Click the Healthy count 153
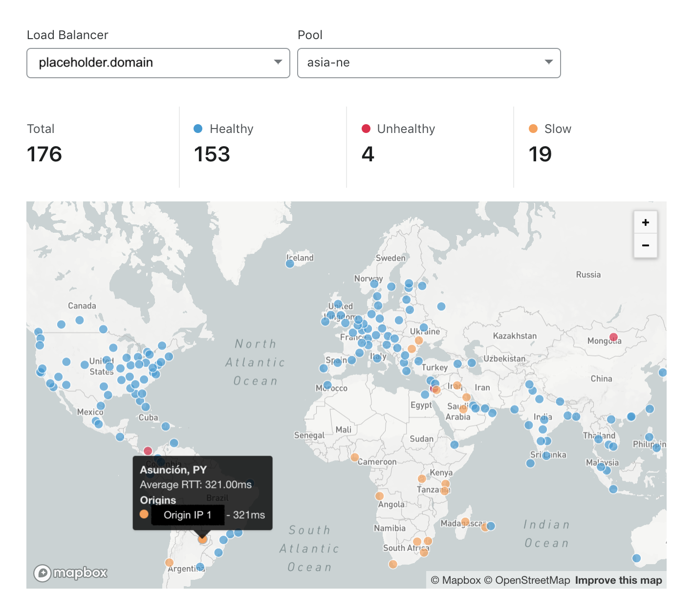Viewport: 694px width, 616px height. [212, 154]
